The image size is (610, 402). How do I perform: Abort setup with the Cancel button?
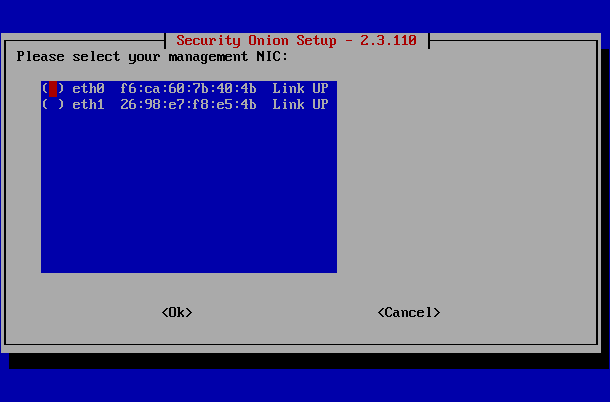tap(409, 312)
